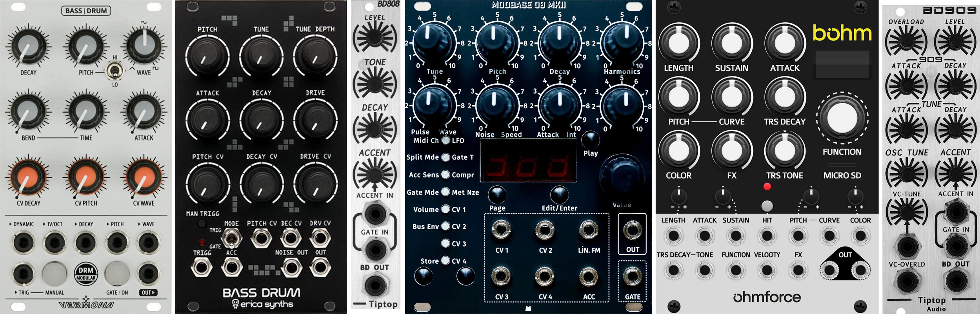Adjust the Vermona PITCH knob
Screen dimensions: 980x314
pos(86,47)
